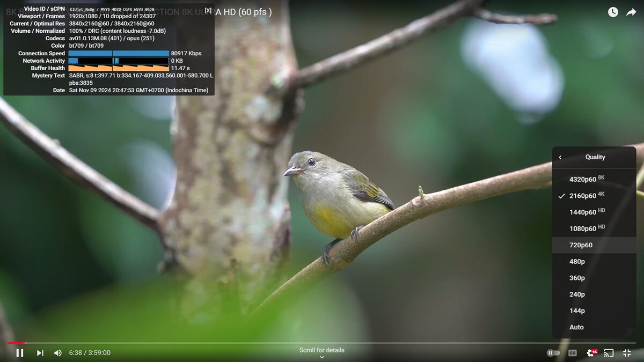Toggle the autoplay switch
The width and height of the screenshot is (644, 362).
553,353
